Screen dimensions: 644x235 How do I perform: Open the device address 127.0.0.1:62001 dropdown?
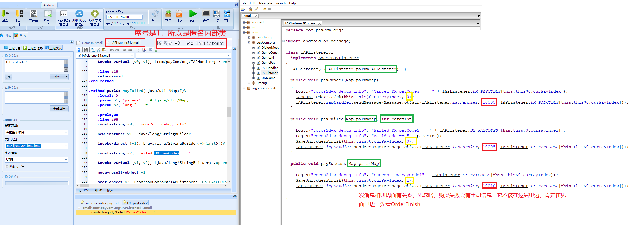(140, 17)
